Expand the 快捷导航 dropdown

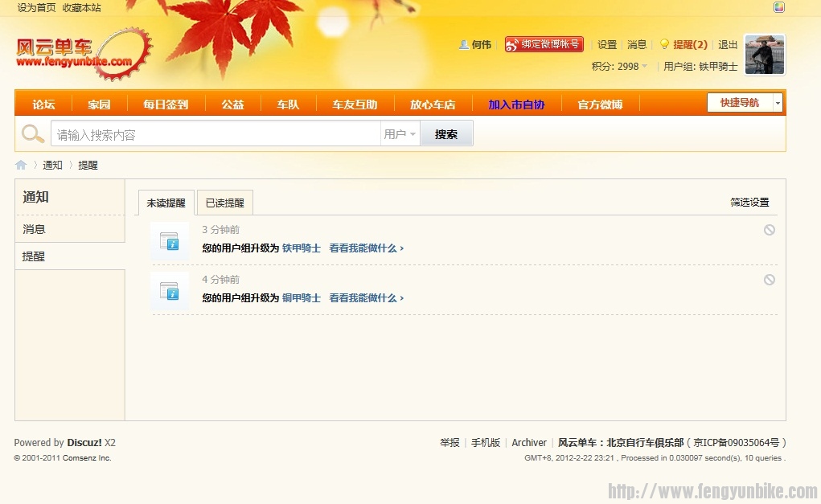pyautogui.click(x=777, y=103)
